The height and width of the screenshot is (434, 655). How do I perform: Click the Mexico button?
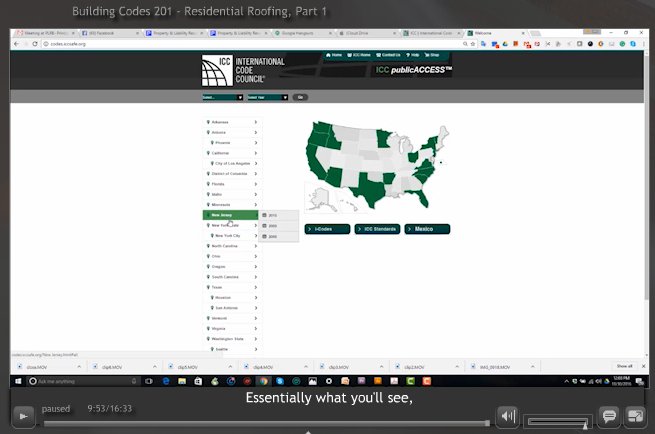coord(427,229)
